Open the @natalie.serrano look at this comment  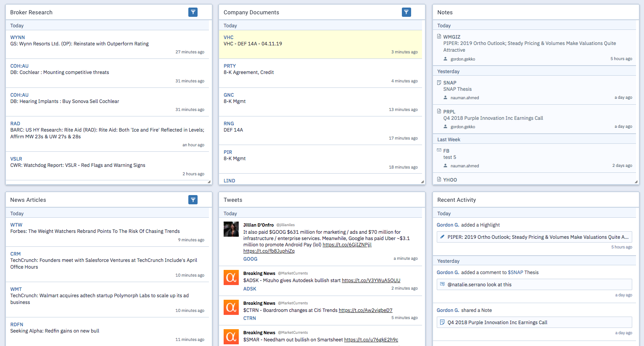[534, 285]
